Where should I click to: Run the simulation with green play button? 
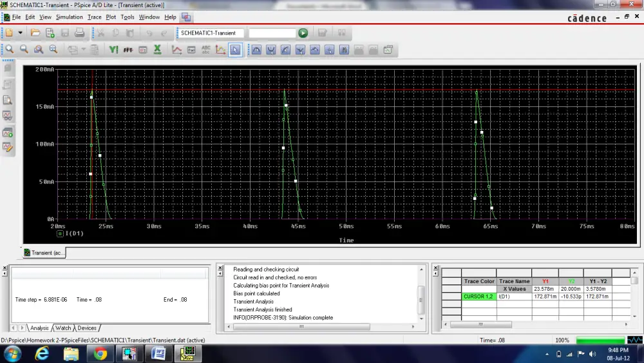303,33
